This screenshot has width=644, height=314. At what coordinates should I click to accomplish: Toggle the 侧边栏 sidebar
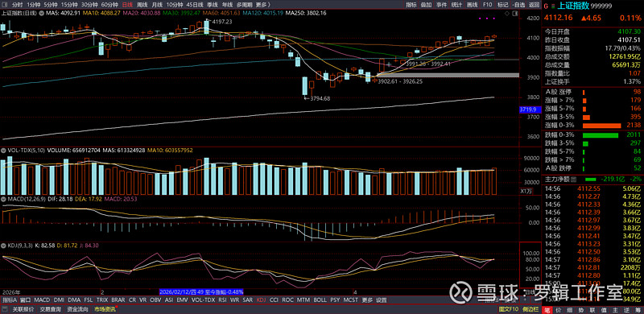[531, 309]
